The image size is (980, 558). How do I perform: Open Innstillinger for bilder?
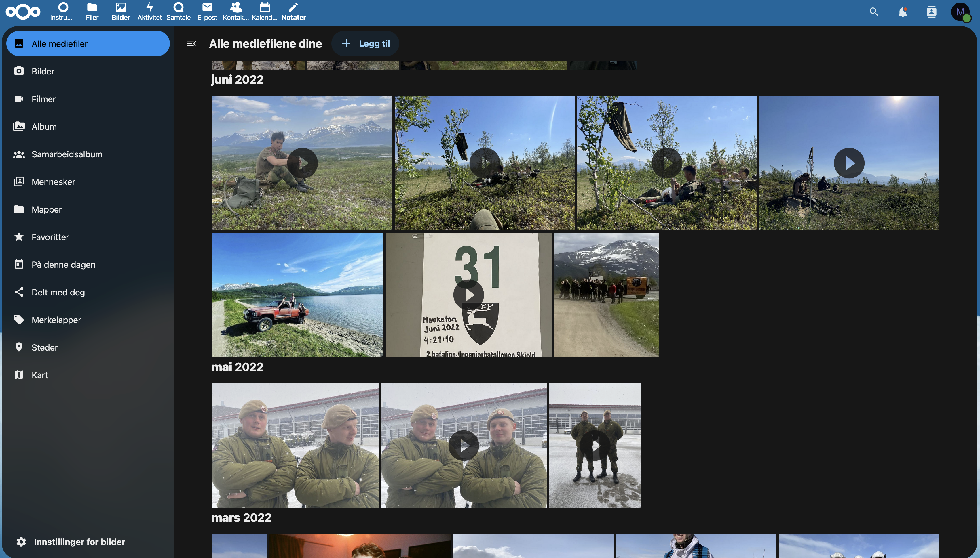coord(79,542)
